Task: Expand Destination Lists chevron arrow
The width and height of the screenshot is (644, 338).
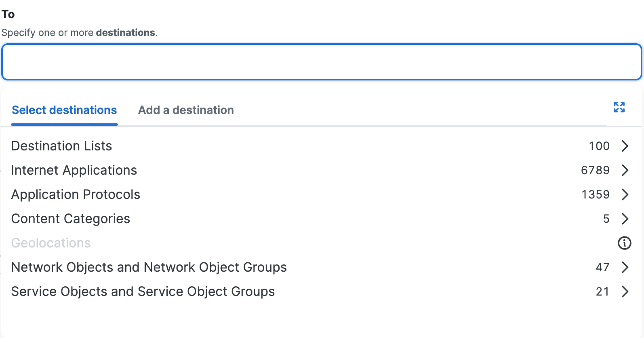Action: [x=625, y=146]
